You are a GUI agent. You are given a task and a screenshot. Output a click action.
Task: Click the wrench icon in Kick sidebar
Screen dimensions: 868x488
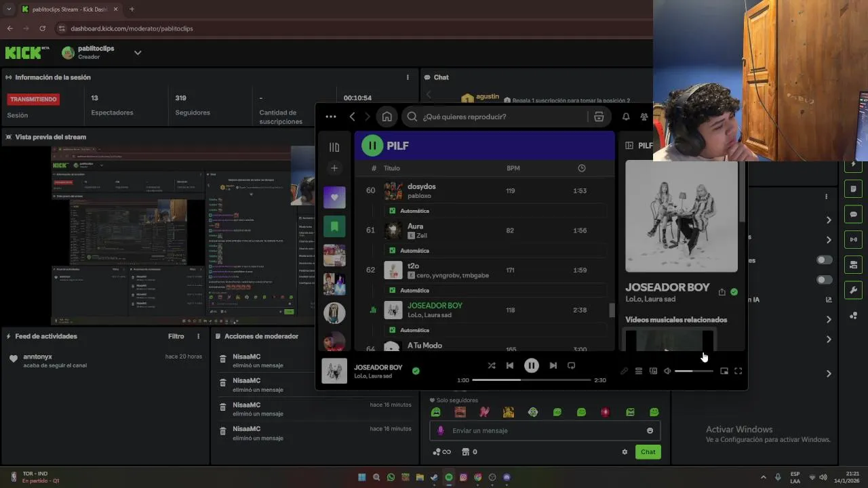click(854, 290)
